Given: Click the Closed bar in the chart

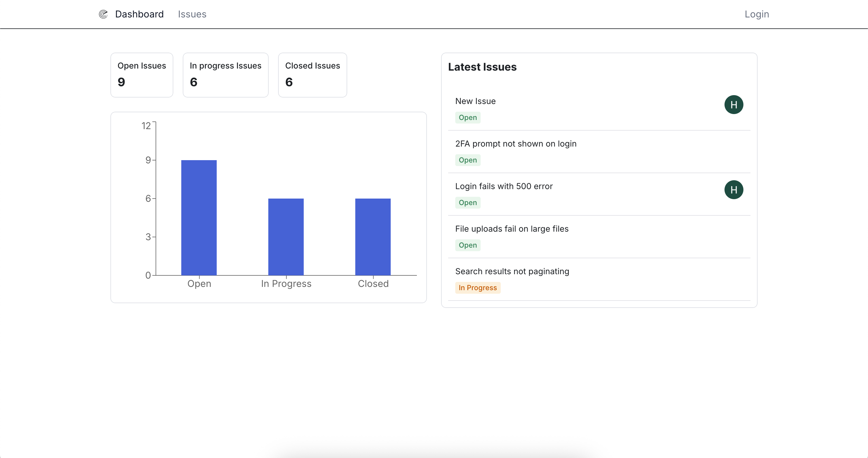Looking at the screenshot, I should pyautogui.click(x=373, y=237).
